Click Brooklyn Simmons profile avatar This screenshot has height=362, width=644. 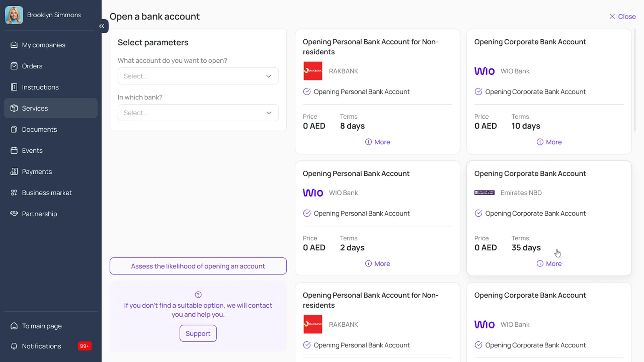tap(14, 15)
